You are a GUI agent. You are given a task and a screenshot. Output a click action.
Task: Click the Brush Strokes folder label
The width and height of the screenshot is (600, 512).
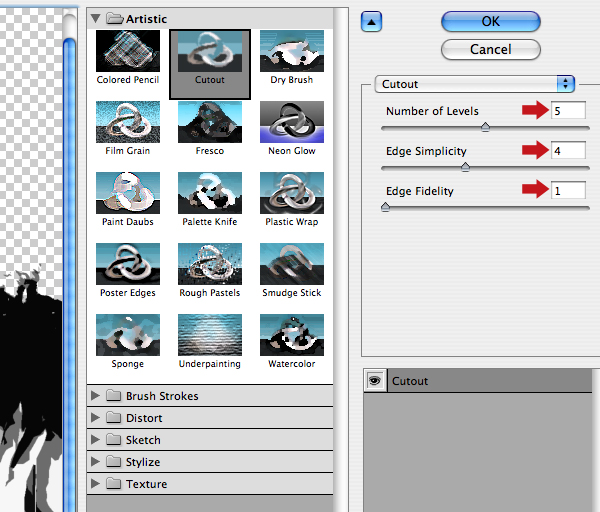(x=162, y=396)
